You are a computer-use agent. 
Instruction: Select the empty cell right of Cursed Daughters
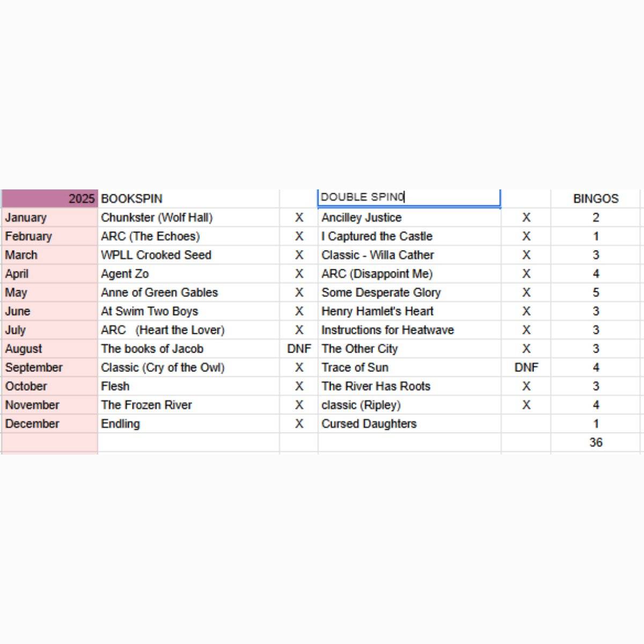click(526, 424)
